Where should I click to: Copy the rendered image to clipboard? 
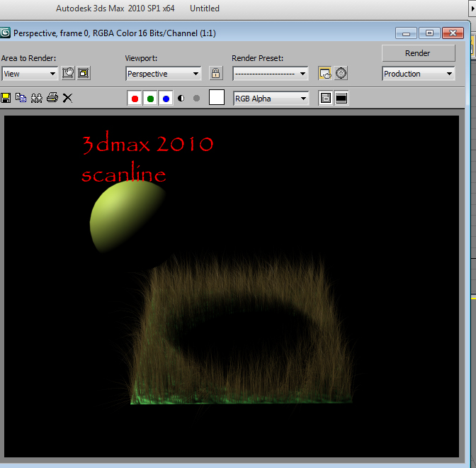coord(21,98)
